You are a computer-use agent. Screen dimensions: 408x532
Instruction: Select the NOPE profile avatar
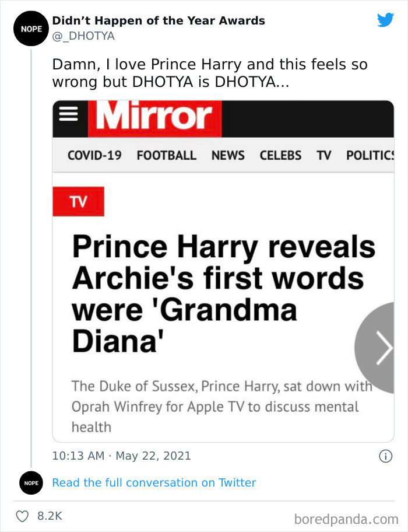tap(30, 27)
